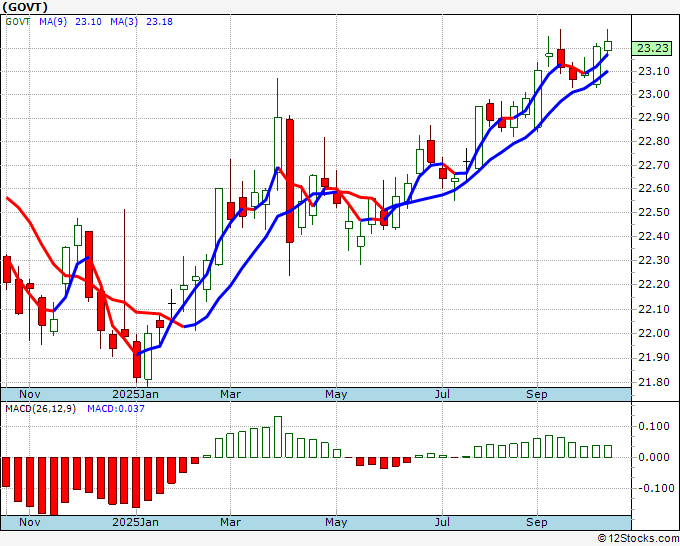Click 2025Jan on the MACD panel date axis
The image size is (680, 546).
click(x=135, y=522)
